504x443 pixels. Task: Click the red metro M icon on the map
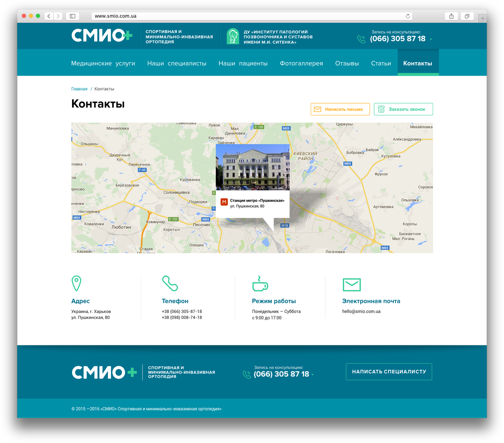point(224,202)
